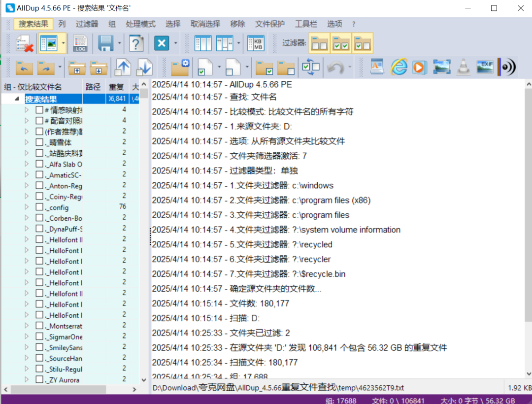Check the box for (作者推荐) group
This screenshot has height=404, width=532.
39,131
